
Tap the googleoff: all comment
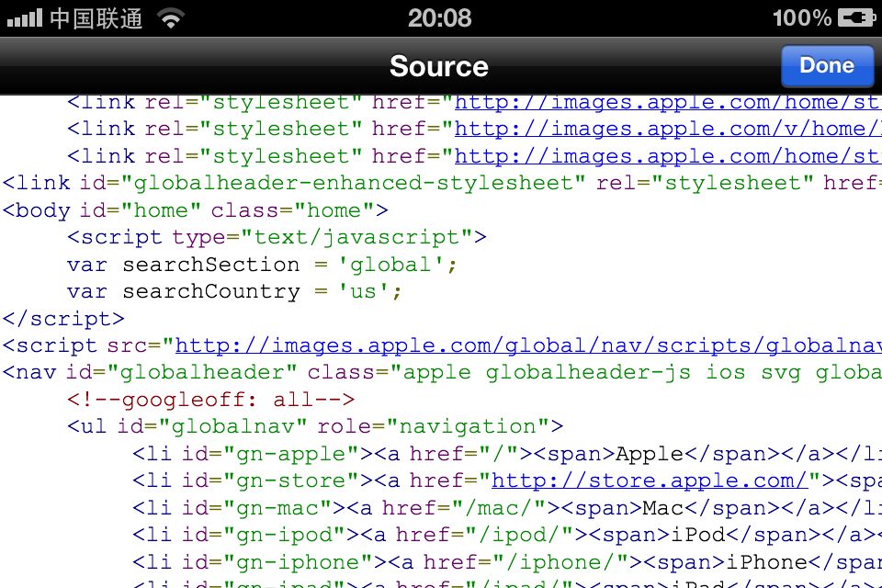(x=211, y=400)
